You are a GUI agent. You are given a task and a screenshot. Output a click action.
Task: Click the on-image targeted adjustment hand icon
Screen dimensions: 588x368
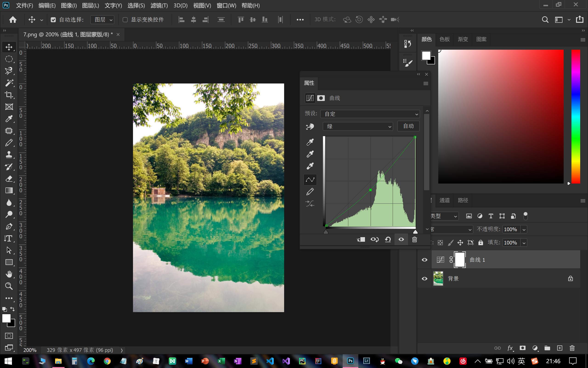point(310,126)
